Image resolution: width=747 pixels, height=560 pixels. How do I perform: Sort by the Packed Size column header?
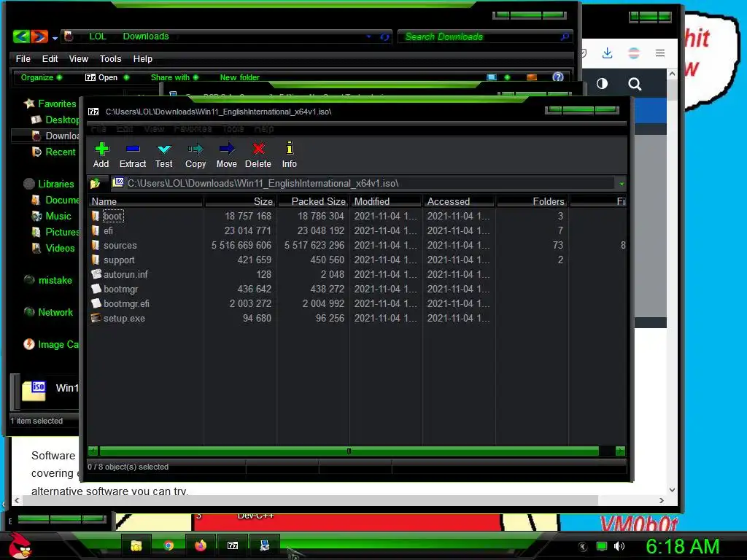314,201
